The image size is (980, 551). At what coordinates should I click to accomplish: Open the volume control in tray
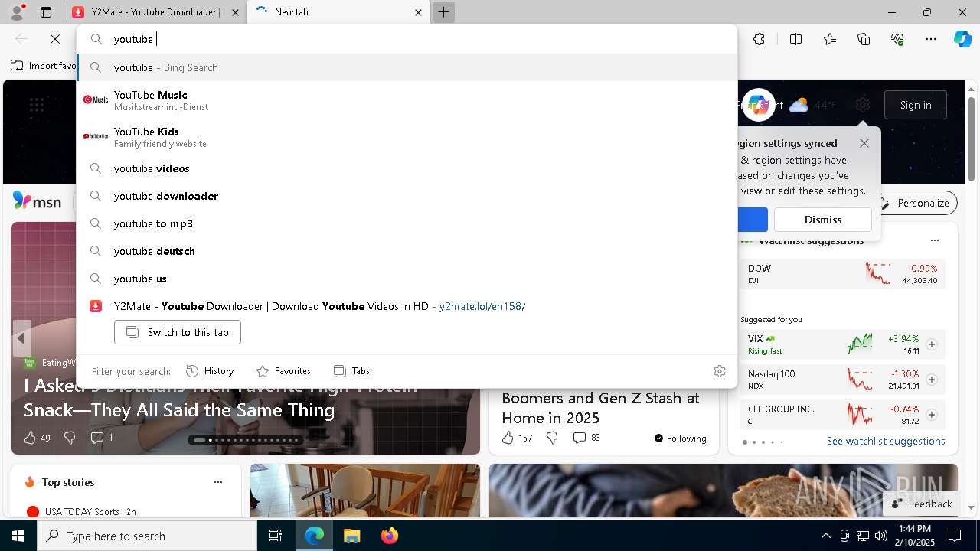pos(880,536)
